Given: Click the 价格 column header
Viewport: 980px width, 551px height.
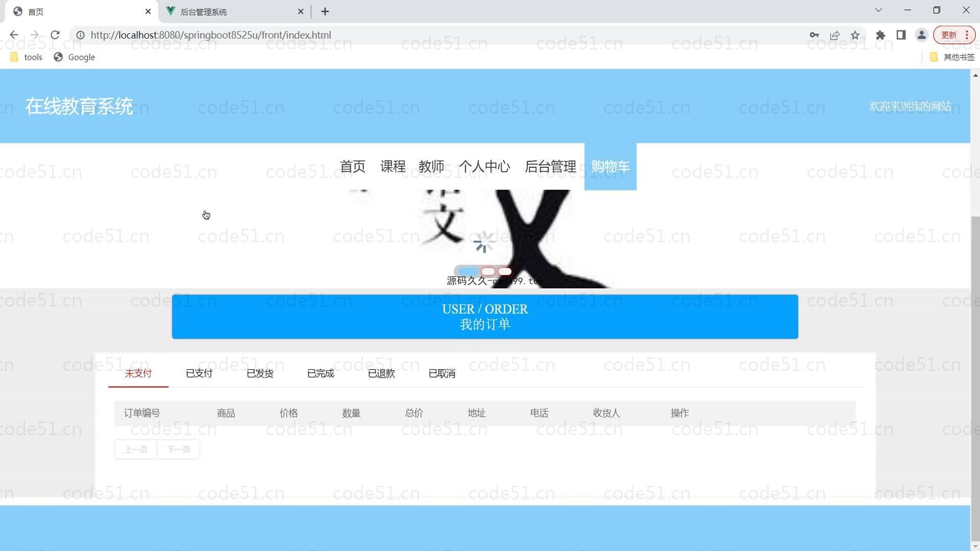Looking at the screenshot, I should [289, 413].
